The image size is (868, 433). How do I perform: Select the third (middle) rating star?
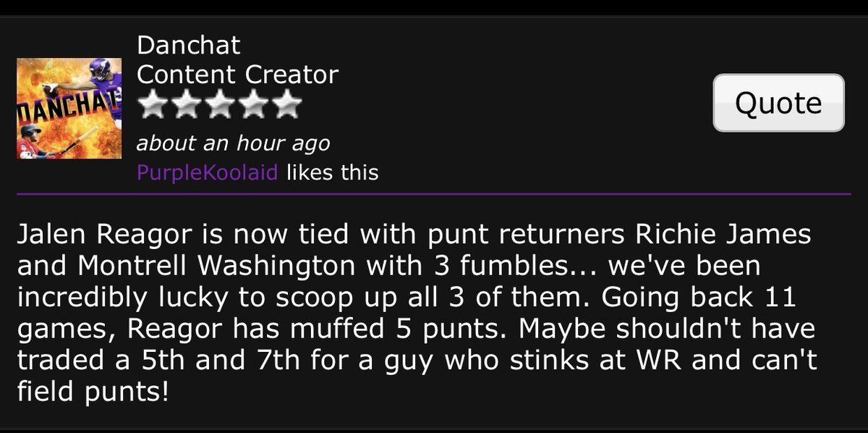point(219,106)
